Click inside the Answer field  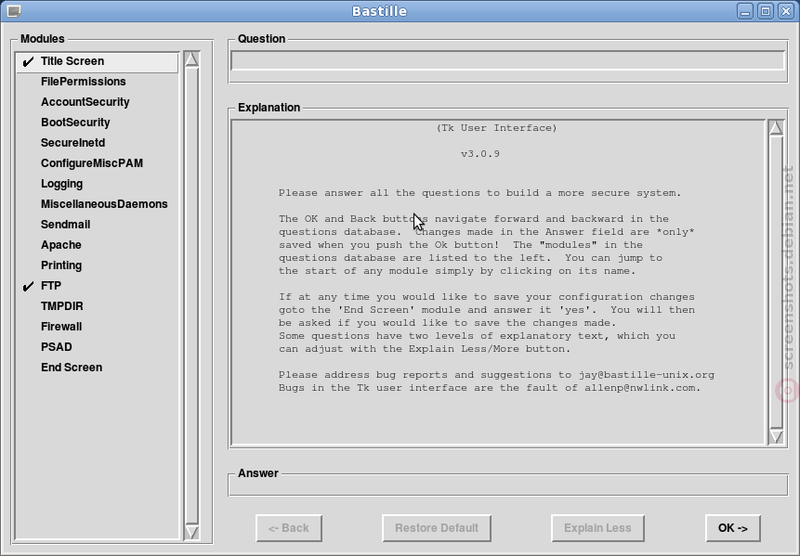coord(508,486)
